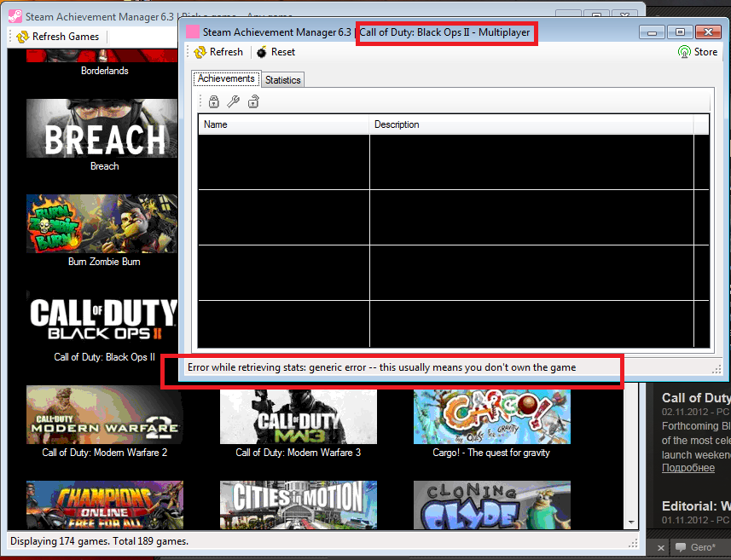
Task: Click Refresh Games in game picker window
Action: coord(58,37)
